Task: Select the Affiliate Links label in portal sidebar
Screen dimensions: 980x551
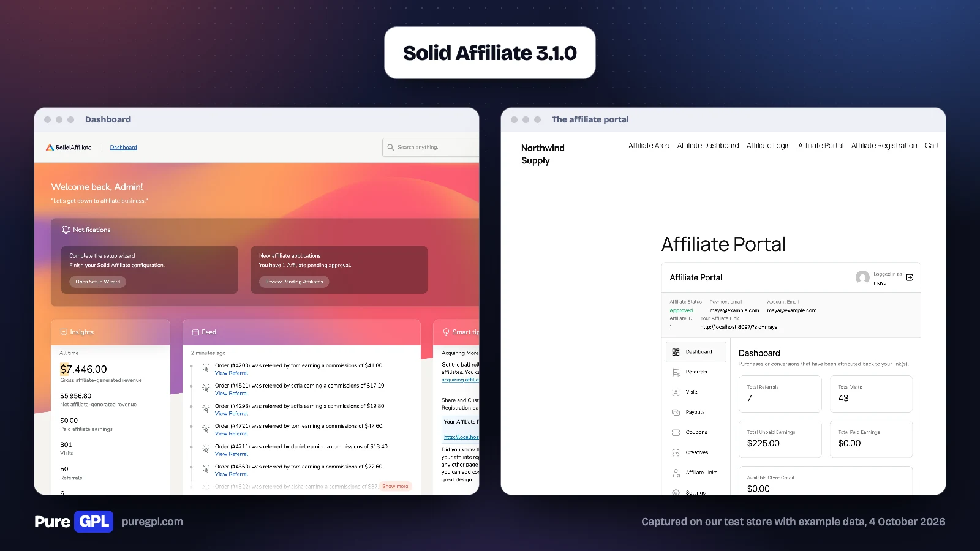Action: tap(701, 473)
